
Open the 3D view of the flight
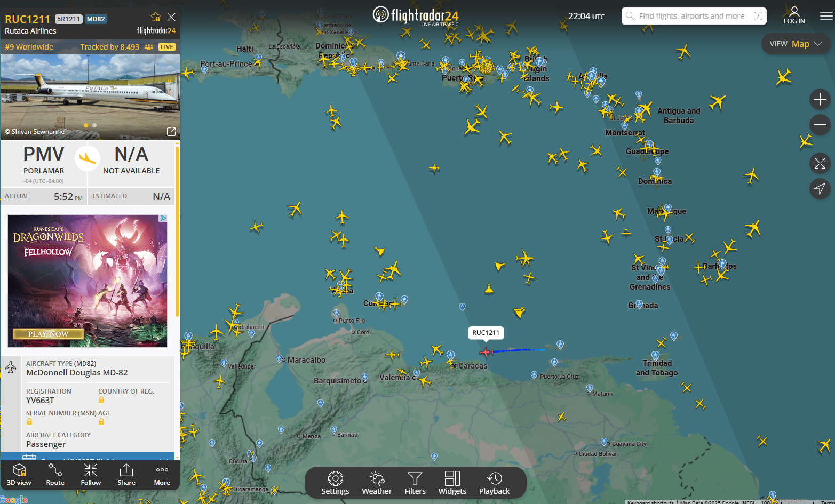(x=19, y=474)
